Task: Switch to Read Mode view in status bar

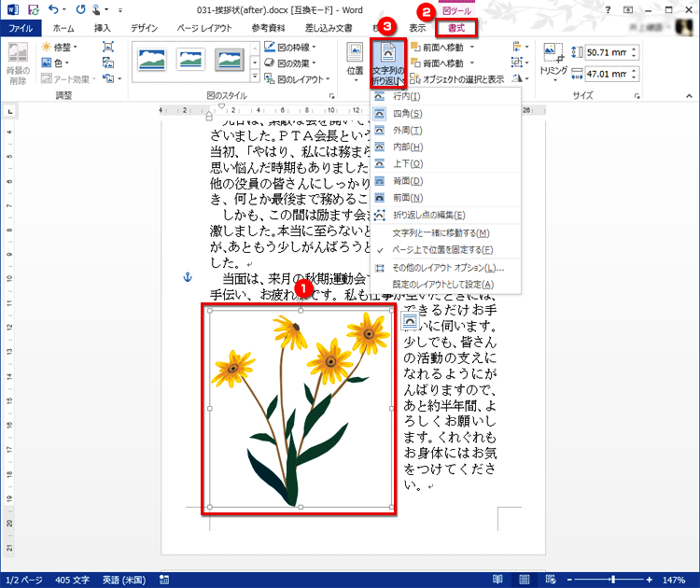Action: point(497,580)
